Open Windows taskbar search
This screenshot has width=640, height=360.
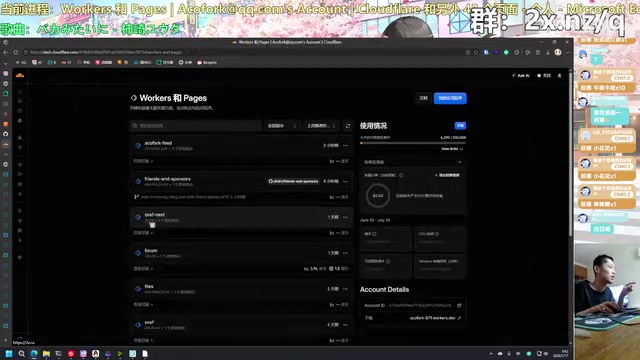(21, 353)
